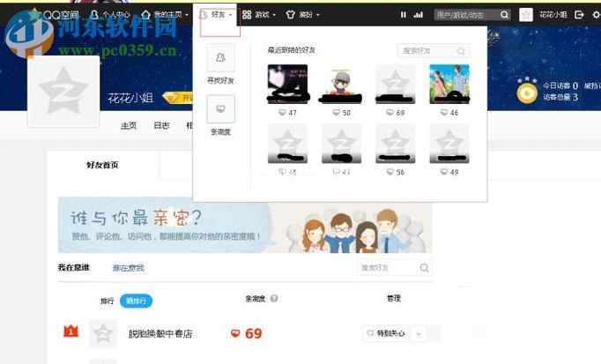Expand the 我的主页 dropdown menu
The height and width of the screenshot is (364, 601).
(x=165, y=15)
